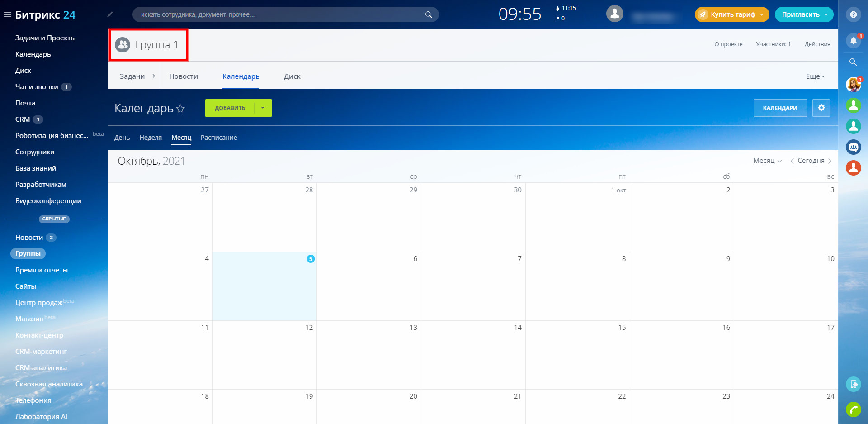Select the Расписание calendar view

click(219, 138)
